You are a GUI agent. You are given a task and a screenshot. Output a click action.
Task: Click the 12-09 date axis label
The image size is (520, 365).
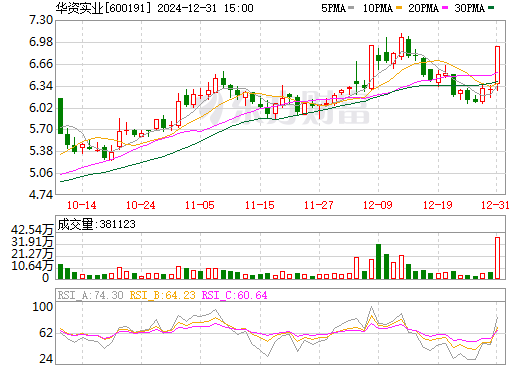point(378,205)
